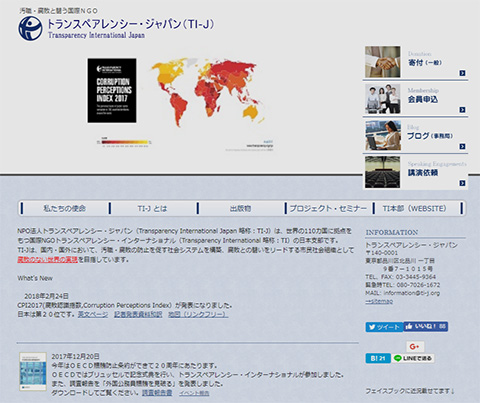The height and width of the screenshot is (403, 480).
Task: Open the 英文ページ link
Action: click(93, 314)
